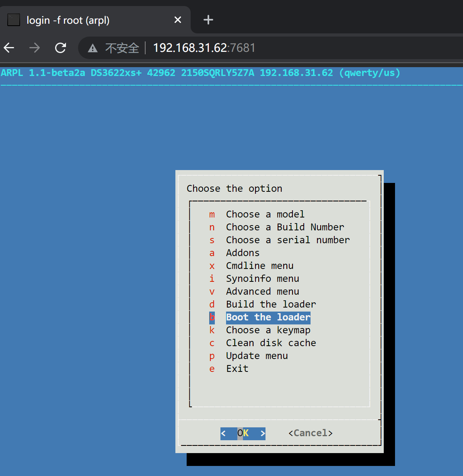Select the highlighted 'Boot the loader' entry
This screenshot has width=463, height=476.
(x=268, y=317)
